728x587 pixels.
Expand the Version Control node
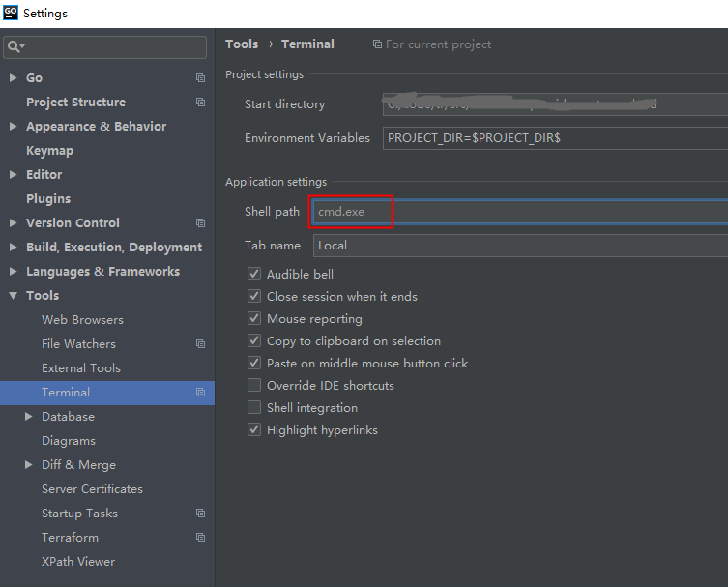point(13,223)
